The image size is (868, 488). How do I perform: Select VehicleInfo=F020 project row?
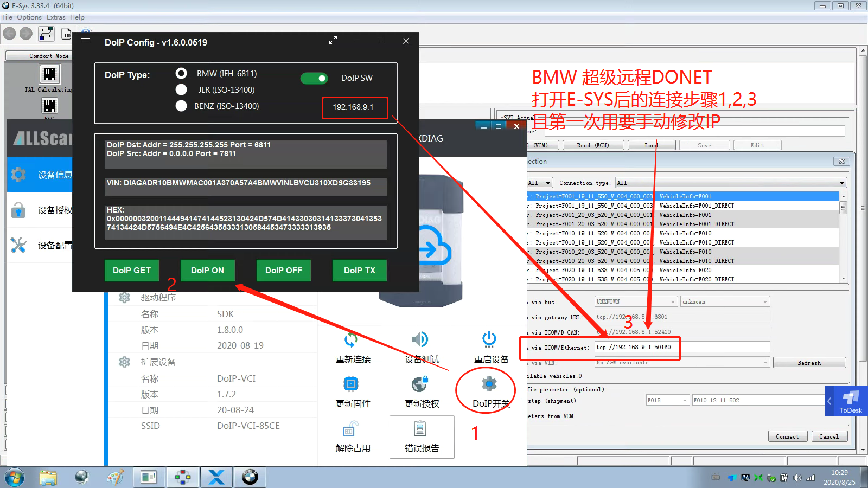pos(683,270)
